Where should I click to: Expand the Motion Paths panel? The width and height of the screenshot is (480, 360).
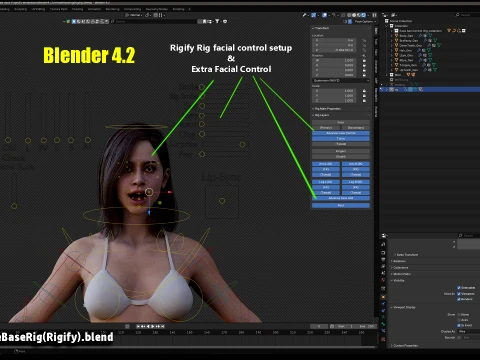401,274
